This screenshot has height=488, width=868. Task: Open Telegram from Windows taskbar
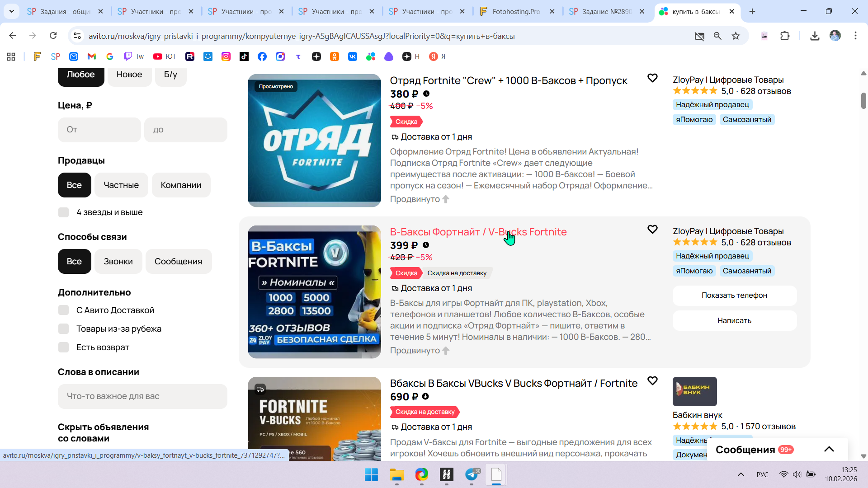point(472,474)
